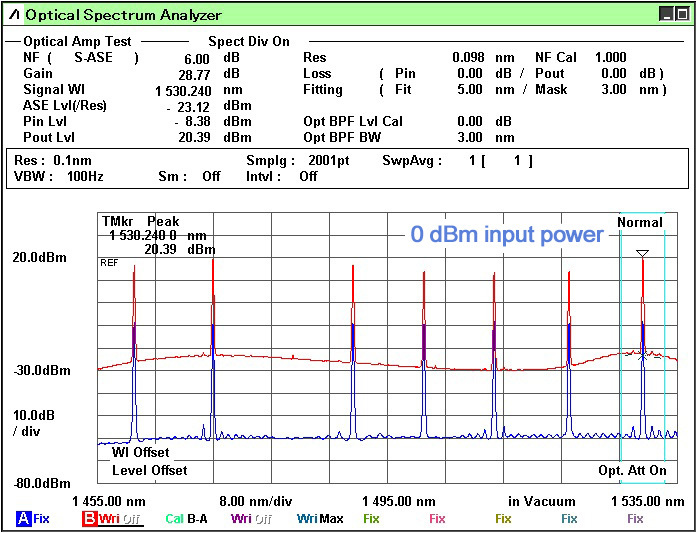
Task: Click the Cal B-A trace indicator
Action: [x=187, y=519]
